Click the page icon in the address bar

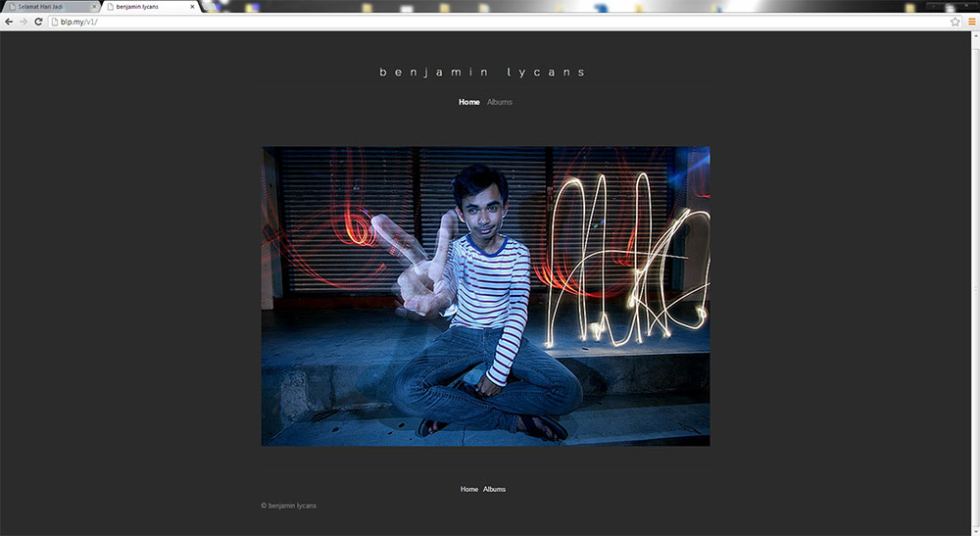54,22
